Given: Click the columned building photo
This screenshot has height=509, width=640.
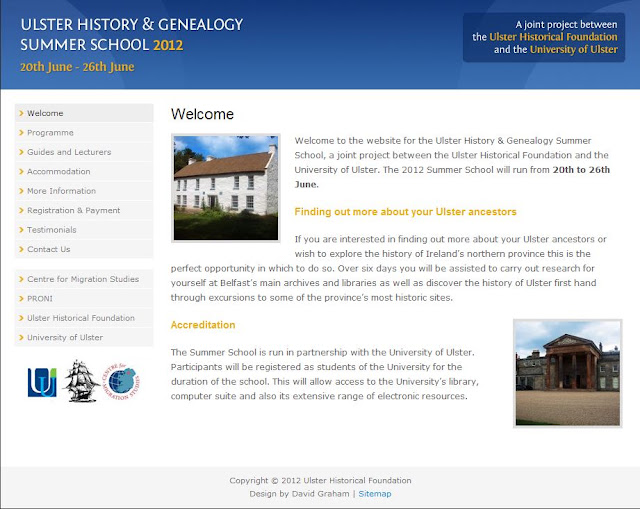Looking at the screenshot, I should pyautogui.click(x=568, y=373).
